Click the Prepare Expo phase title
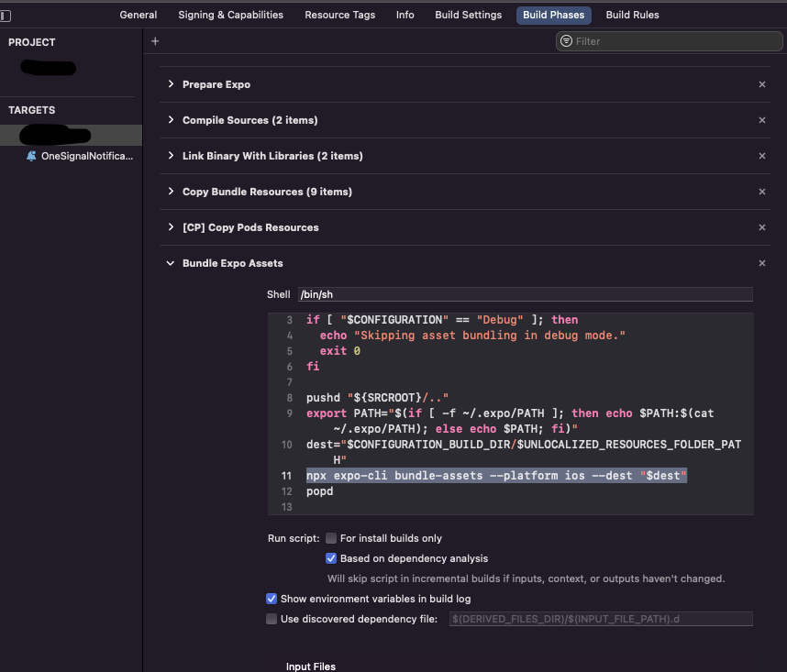The width and height of the screenshot is (787, 672). (x=216, y=84)
